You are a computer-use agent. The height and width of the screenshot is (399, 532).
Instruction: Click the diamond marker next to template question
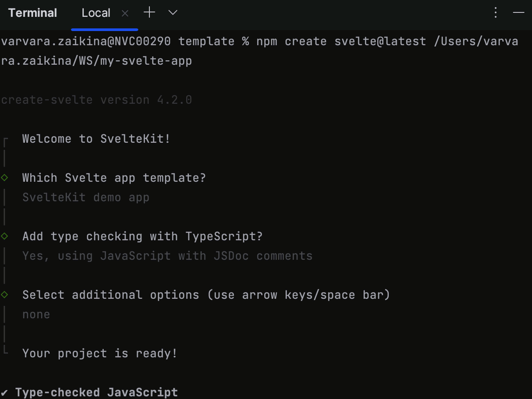[4, 178]
